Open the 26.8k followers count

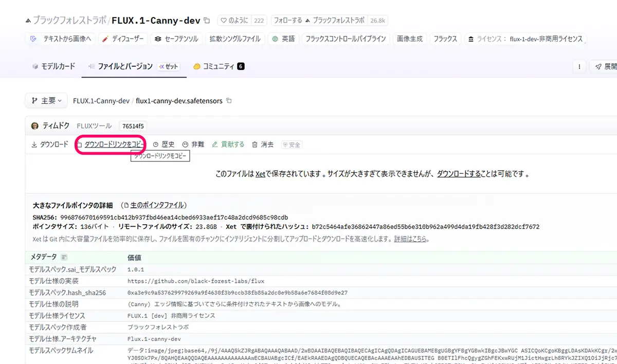pos(378,21)
